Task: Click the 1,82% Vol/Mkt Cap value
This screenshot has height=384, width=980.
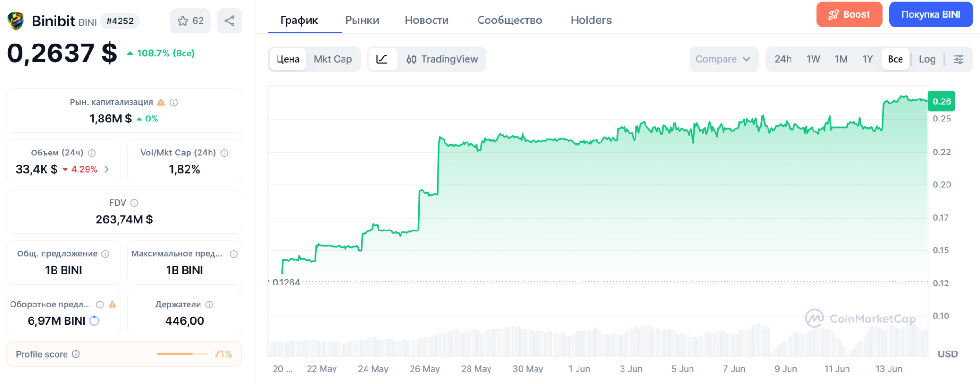Action: click(x=184, y=169)
